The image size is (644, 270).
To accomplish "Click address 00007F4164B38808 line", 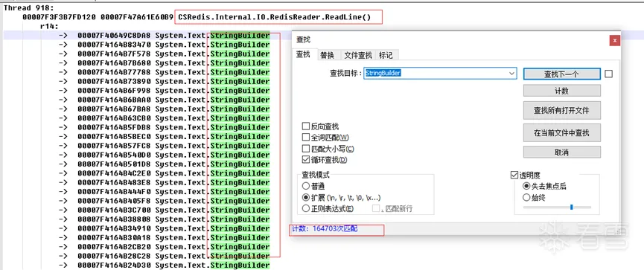I will click(164, 219).
